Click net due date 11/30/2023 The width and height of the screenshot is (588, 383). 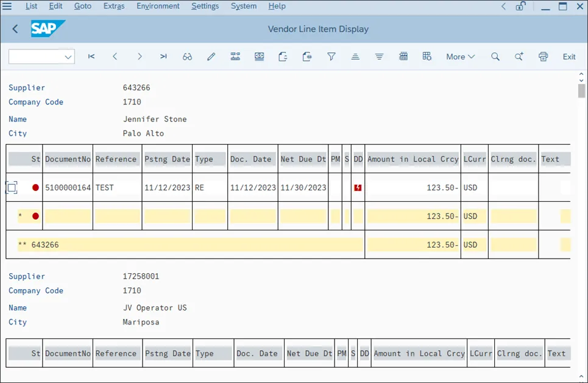[303, 187]
